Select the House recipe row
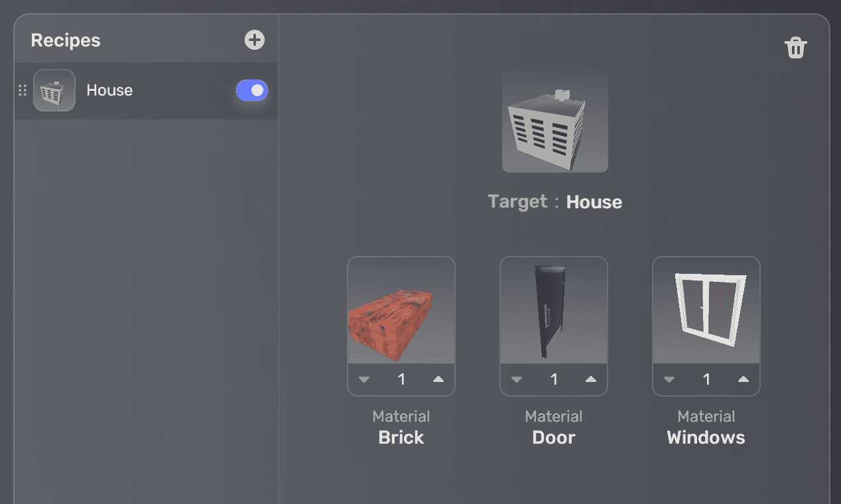This screenshot has width=841, height=504. point(146,91)
